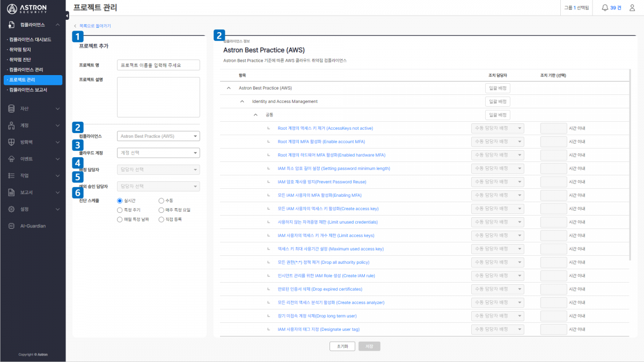Click the 초기화 button
Image resolution: width=644 pixels, height=362 pixels.
coord(342,346)
